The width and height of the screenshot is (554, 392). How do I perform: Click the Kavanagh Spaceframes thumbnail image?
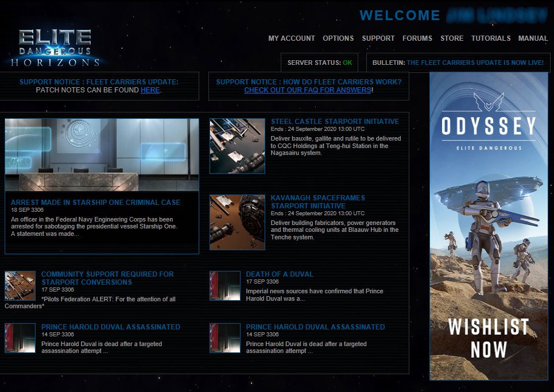tap(238, 223)
